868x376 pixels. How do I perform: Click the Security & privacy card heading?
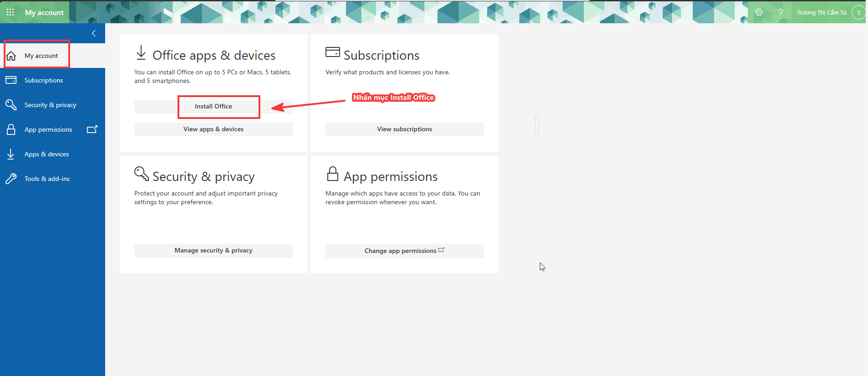[x=203, y=176]
